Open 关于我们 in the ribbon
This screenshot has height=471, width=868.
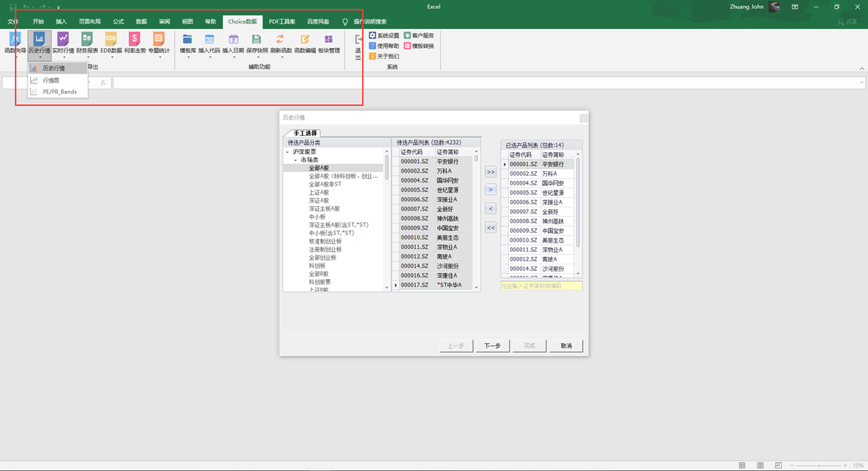pyautogui.click(x=384, y=56)
